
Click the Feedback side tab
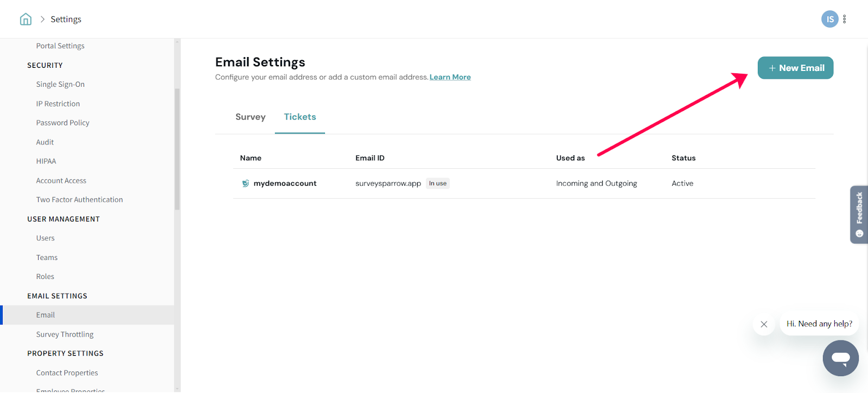tap(859, 214)
